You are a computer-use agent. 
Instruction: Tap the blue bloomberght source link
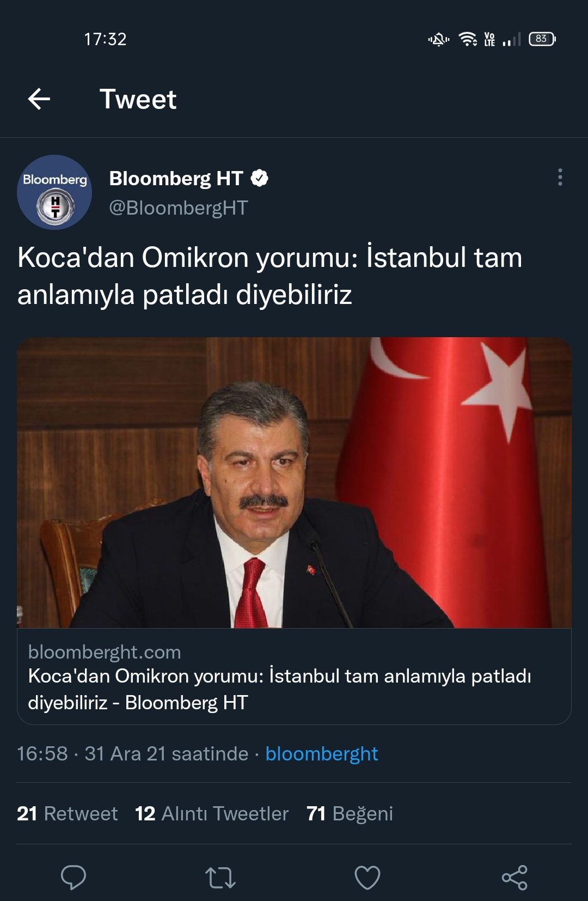point(322,754)
